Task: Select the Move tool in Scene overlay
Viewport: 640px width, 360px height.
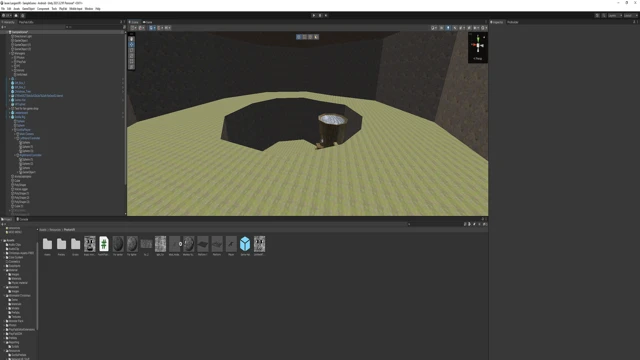Action: 131,44
